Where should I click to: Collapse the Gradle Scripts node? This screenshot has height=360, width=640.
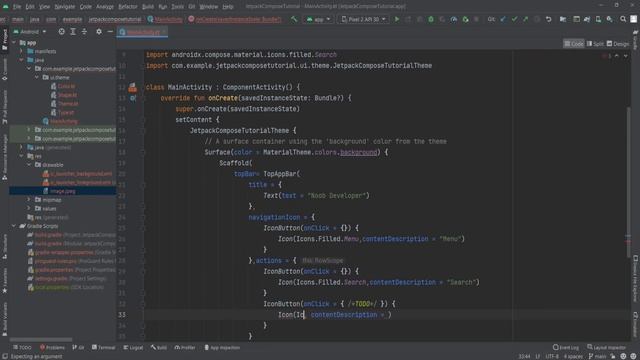14,226
